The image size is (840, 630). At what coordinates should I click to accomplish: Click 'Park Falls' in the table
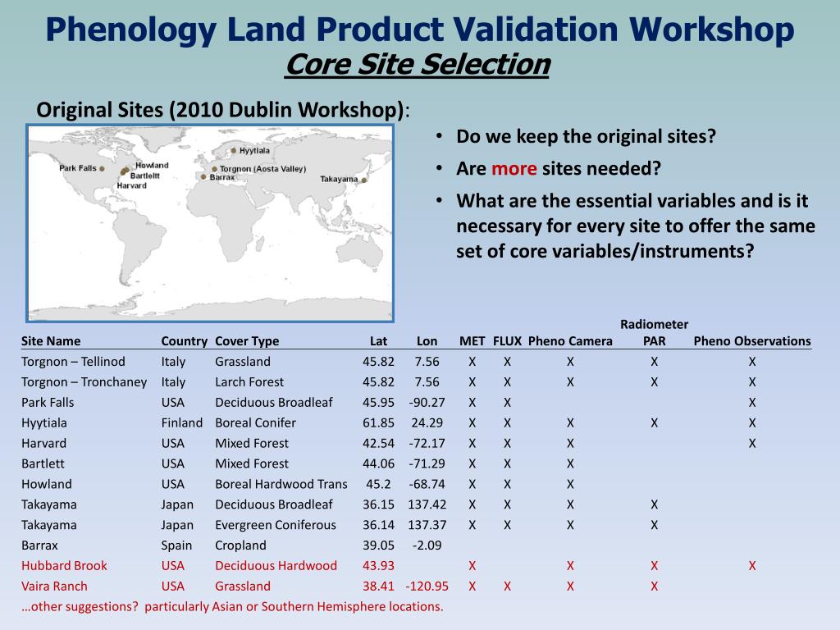[48, 402]
